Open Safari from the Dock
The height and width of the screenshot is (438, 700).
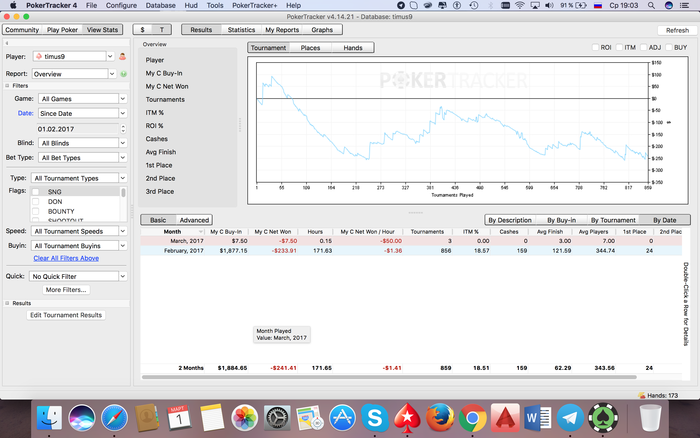pos(114,418)
